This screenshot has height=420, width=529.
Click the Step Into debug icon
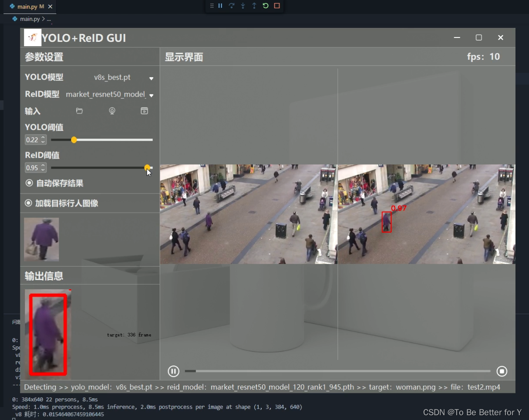coord(243,6)
